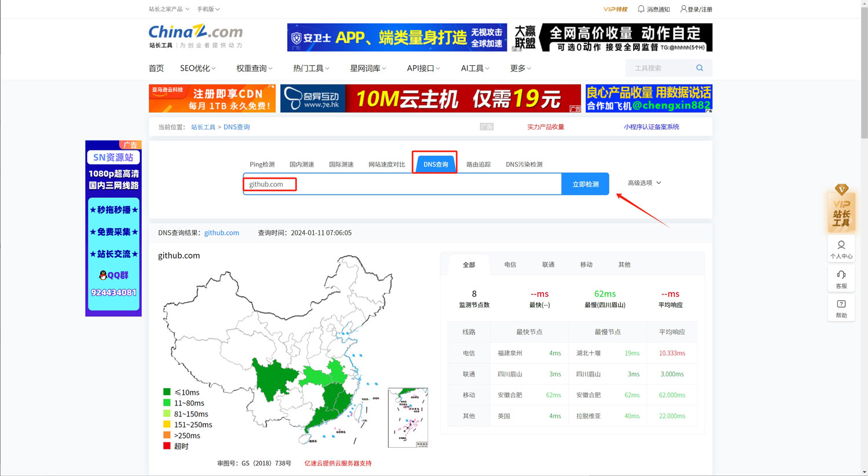The height and width of the screenshot is (476, 868).
Task: Open the 小程序认证备案系统 link
Action: pyautogui.click(x=651, y=127)
